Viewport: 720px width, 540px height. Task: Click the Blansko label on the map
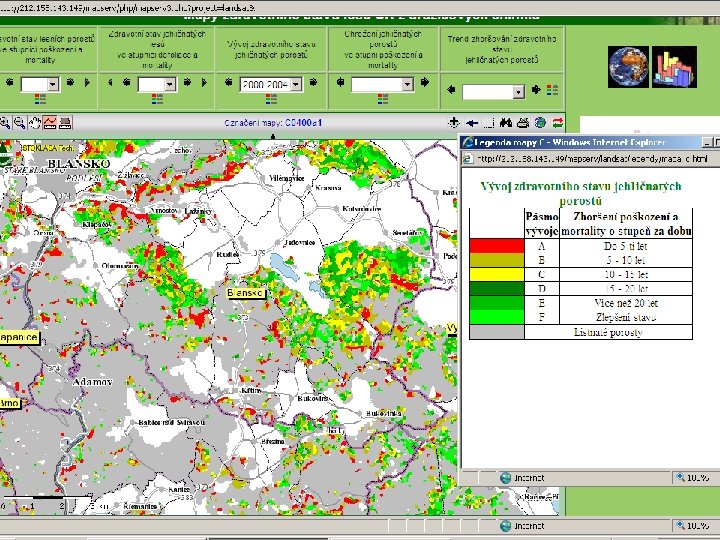pos(245,293)
